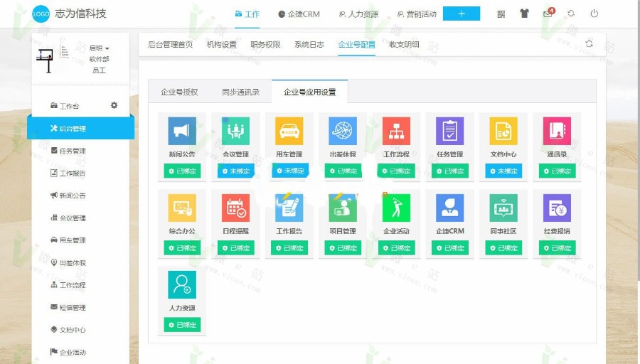This screenshot has height=364, width=640.
Task: Switch to the 人力资源 top tab
Action: (x=358, y=14)
